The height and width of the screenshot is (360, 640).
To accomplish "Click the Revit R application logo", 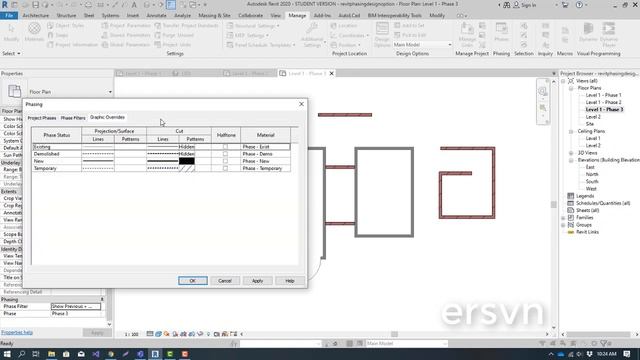I will [5, 5].
